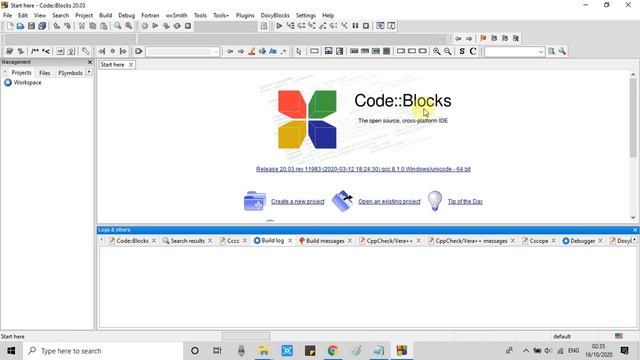
Task: Open the Settings menu
Action: click(x=306, y=16)
